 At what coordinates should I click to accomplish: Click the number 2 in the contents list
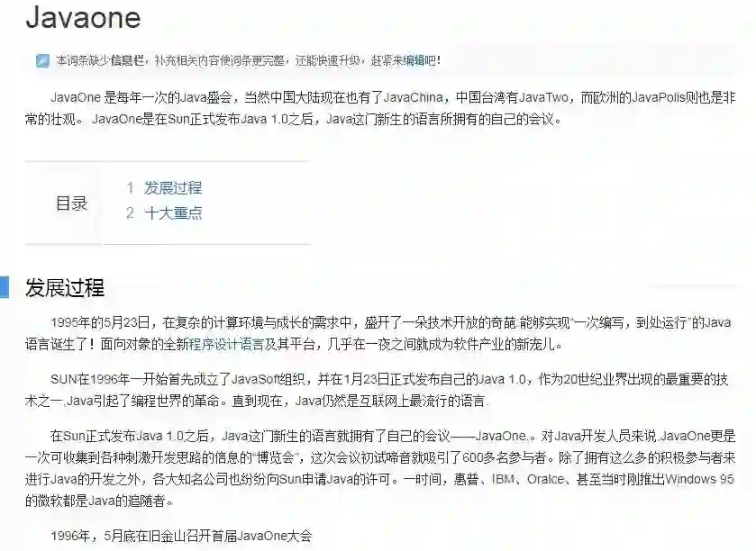130,212
